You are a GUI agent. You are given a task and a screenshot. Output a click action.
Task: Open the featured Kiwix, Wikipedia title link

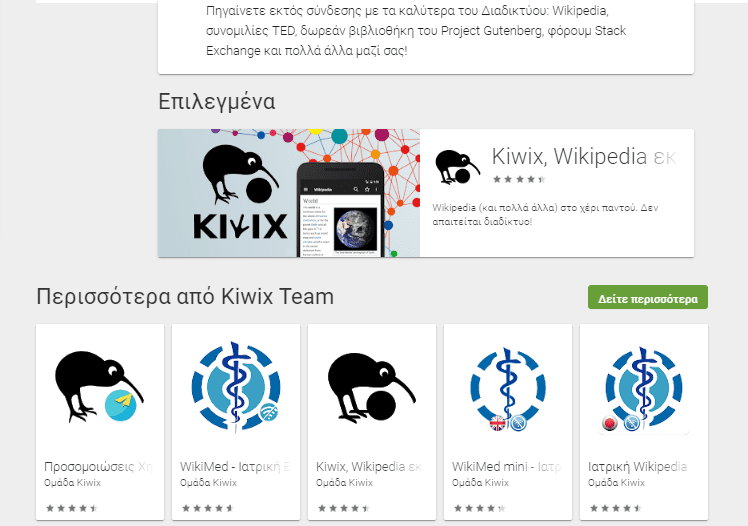[x=583, y=156]
